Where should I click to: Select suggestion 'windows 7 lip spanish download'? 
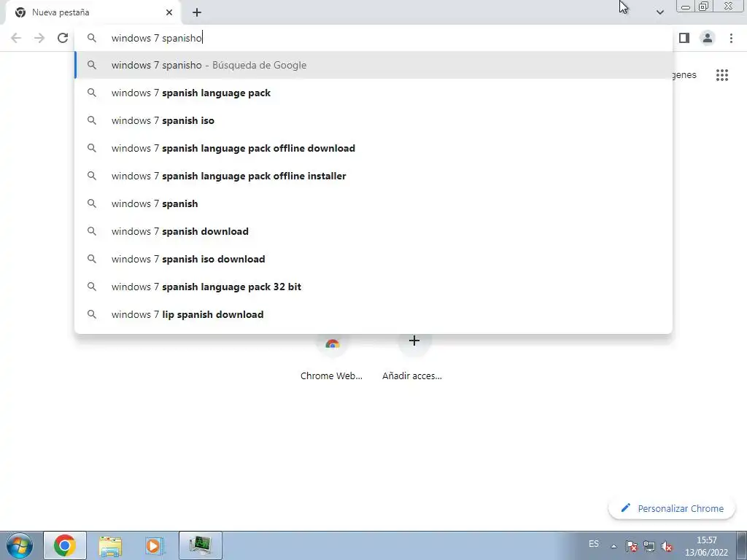(x=373, y=314)
